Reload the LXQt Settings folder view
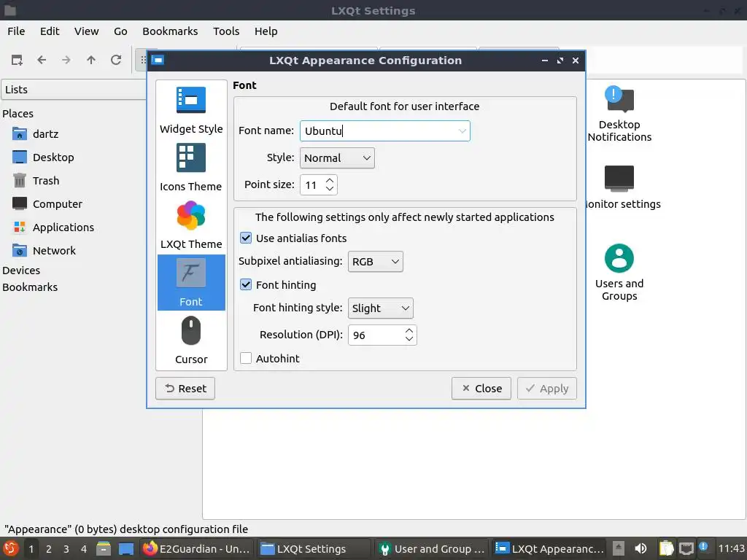Screen dimensions: 747x560 116,60
